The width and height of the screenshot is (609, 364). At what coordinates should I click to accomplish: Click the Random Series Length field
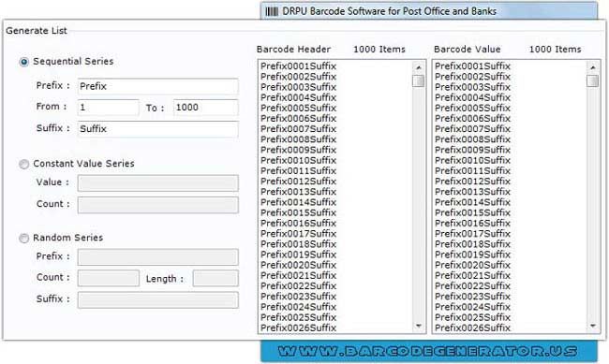pos(215,278)
